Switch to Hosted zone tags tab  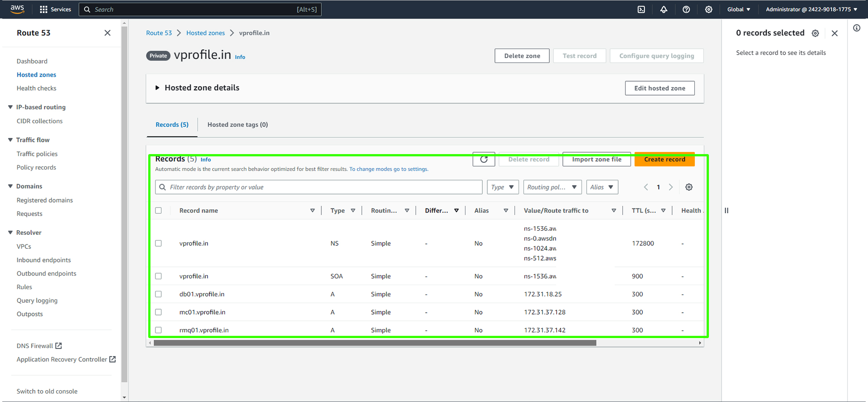pyautogui.click(x=238, y=125)
